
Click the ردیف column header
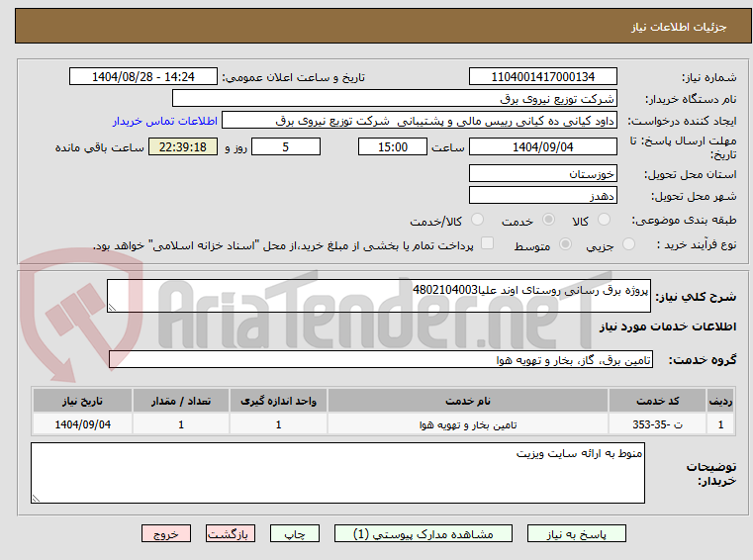pyautogui.click(x=720, y=401)
